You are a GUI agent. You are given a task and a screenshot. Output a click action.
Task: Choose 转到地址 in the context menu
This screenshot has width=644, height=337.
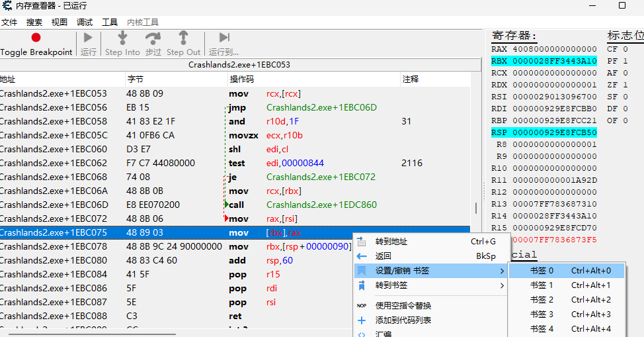pyautogui.click(x=431, y=242)
